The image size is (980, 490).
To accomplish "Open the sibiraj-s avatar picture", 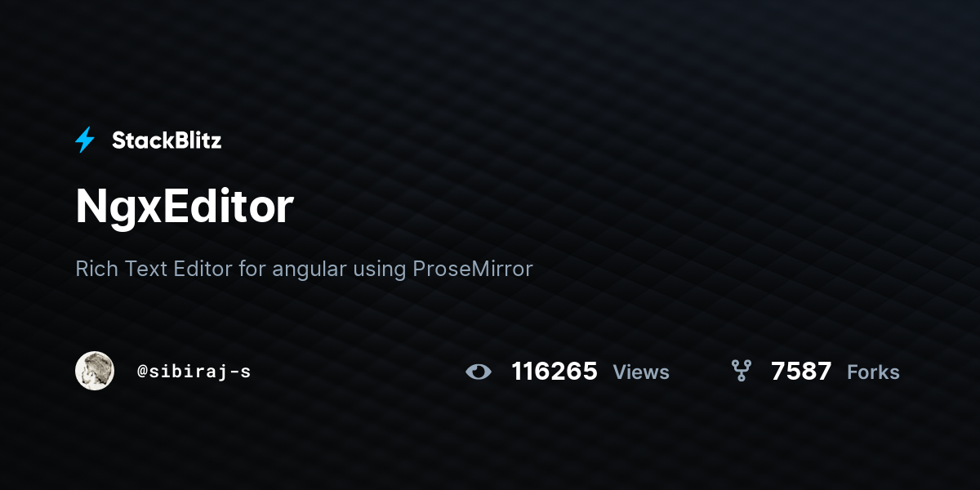I will 95,371.
